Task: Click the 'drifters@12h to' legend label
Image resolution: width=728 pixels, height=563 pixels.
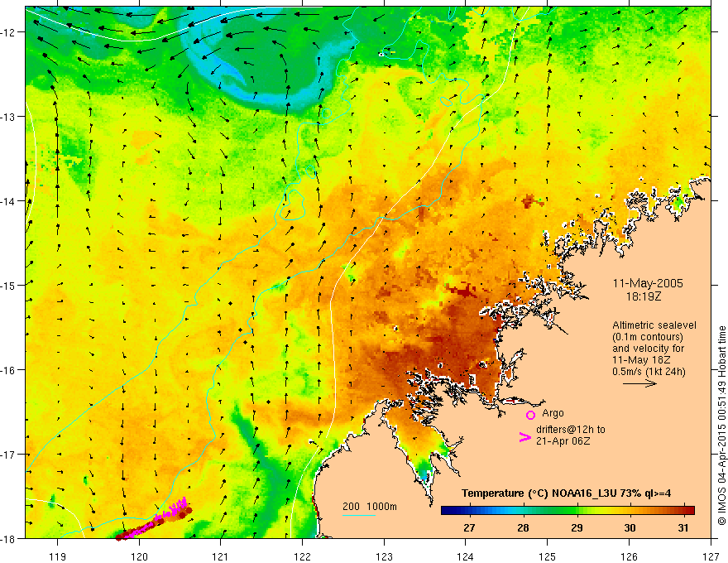Action: (x=571, y=430)
